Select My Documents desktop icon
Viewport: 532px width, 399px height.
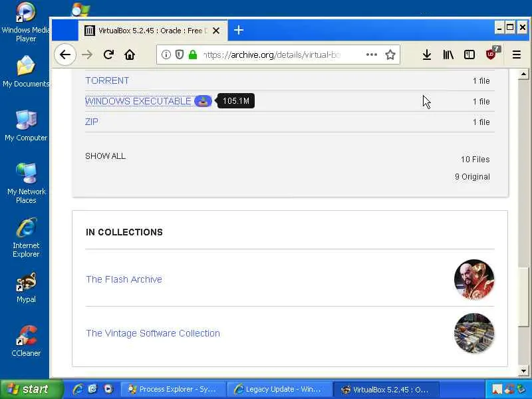pyautogui.click(x=26, y=72)
